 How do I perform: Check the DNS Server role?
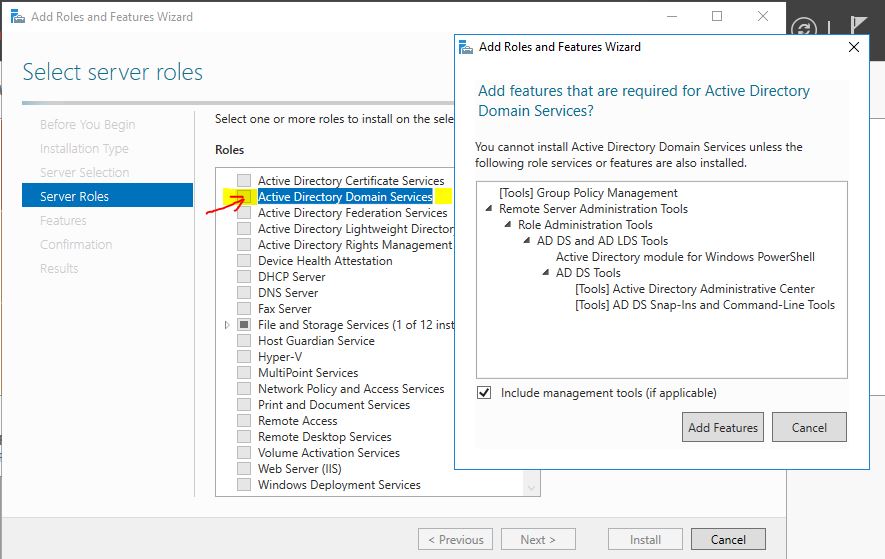244,292
